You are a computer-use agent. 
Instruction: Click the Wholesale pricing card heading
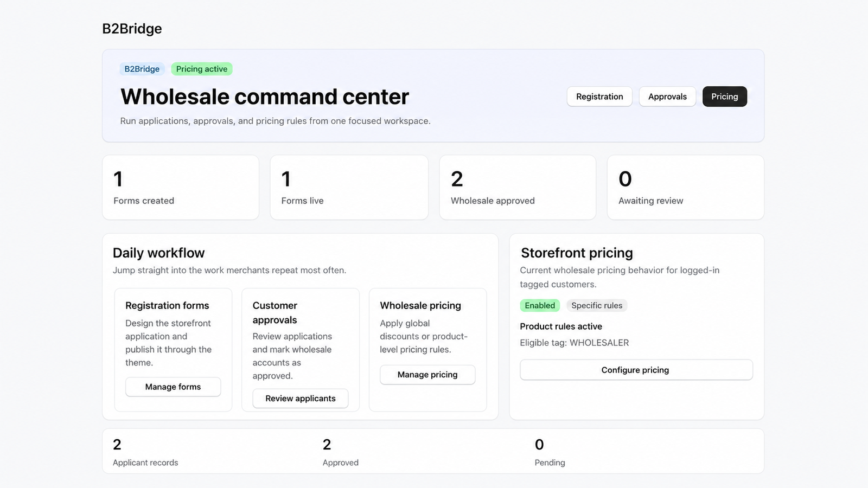coord(420,306)
